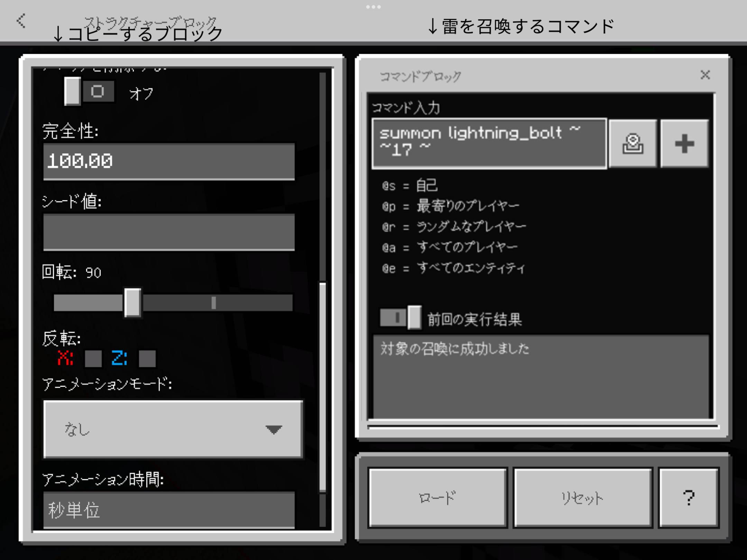Toggle X反転 (X flip) checkbox
The width and height of the screenshot is (747, 560).
(x=91, y=358)
